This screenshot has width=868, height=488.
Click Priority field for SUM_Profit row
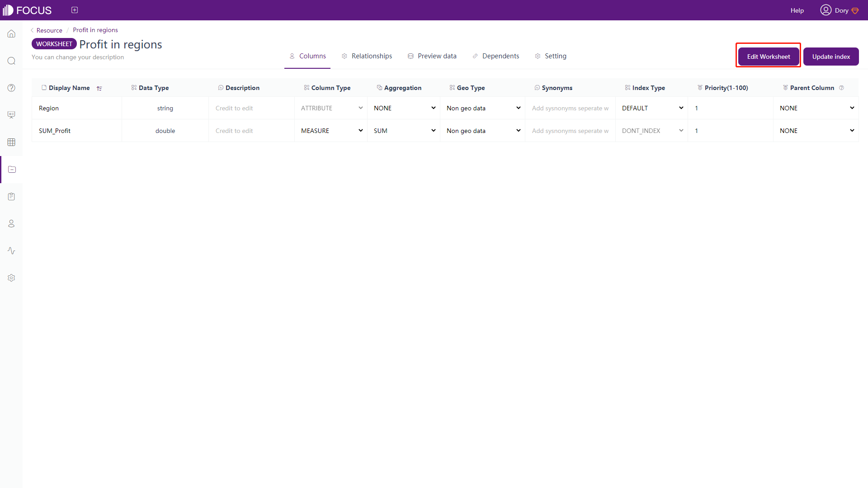pyautogui.click(x=731, y=131)
